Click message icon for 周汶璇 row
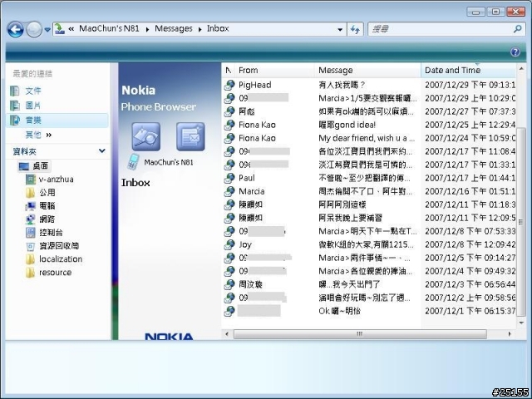This screenshot has height=399, width=532. pyautogui.click(x=229, y=284)
